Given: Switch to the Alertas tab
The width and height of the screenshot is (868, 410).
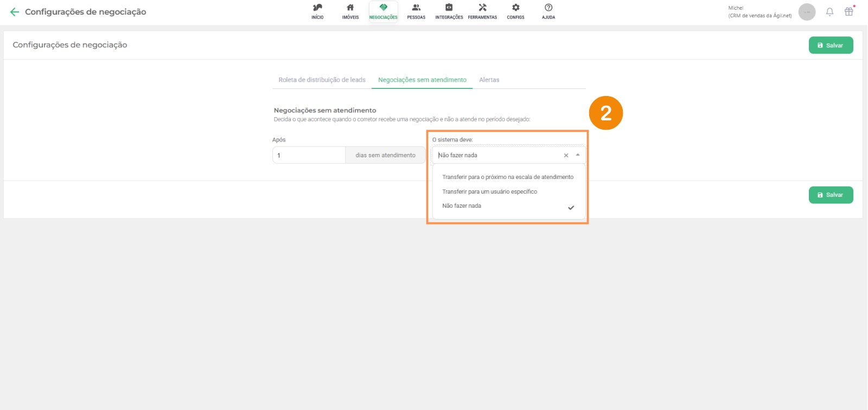Looking at the screenshot, I should (489, 80).
